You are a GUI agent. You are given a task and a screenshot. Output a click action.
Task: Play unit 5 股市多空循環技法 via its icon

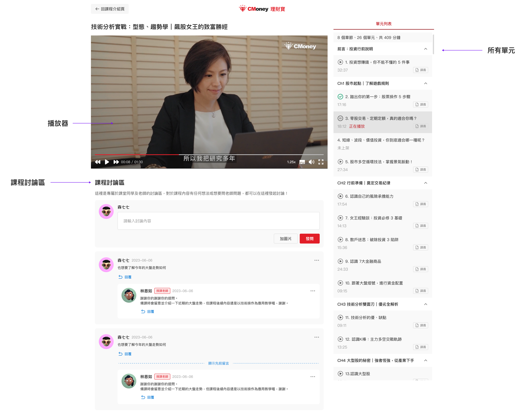[340, 162]
